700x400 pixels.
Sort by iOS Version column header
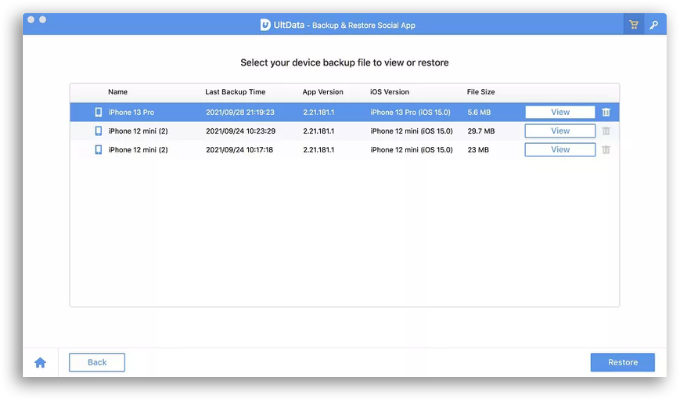389,92
